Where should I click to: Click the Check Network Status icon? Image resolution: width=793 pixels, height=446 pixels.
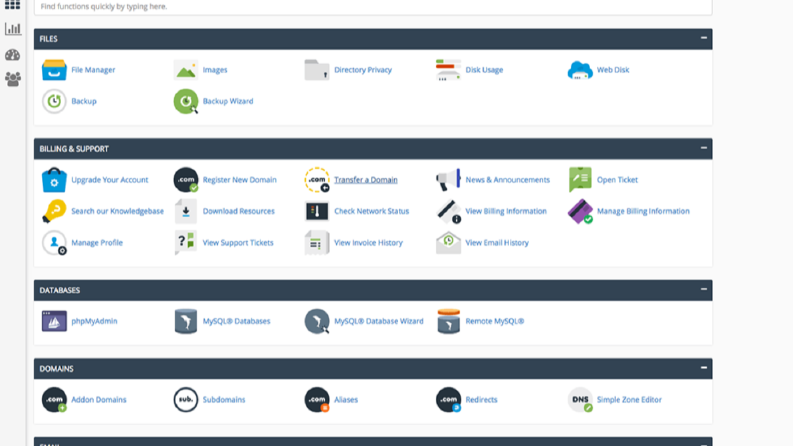coord(317,211)
